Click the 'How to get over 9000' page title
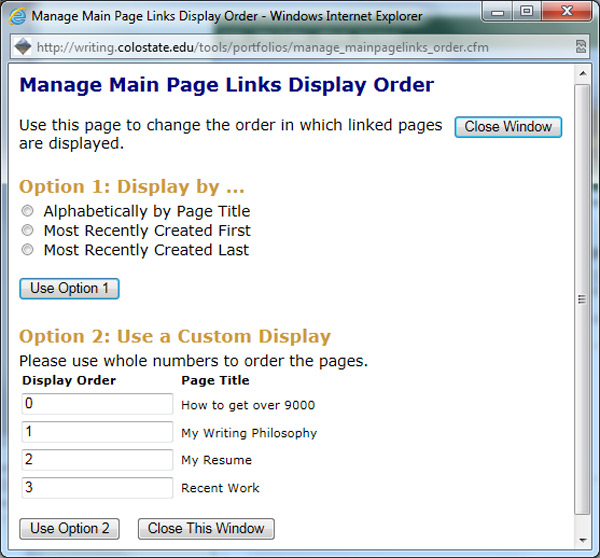This screenshot has height=558, width=600. click(248, 405)
